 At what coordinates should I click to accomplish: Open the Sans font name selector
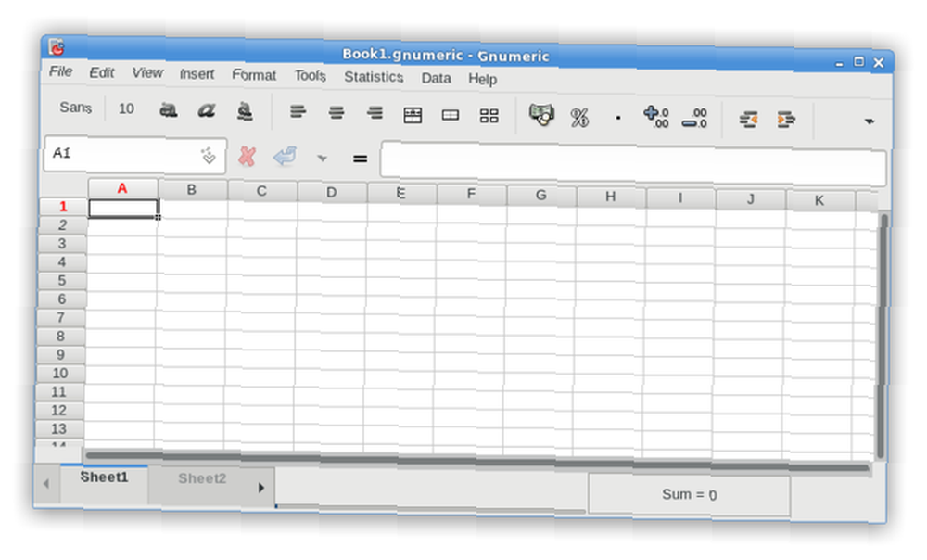(76, 108)
